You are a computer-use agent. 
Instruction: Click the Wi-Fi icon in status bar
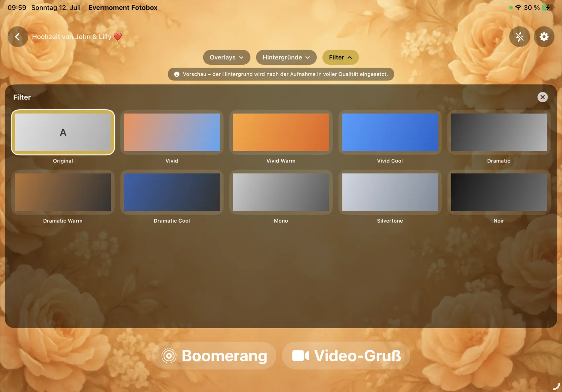518,8
